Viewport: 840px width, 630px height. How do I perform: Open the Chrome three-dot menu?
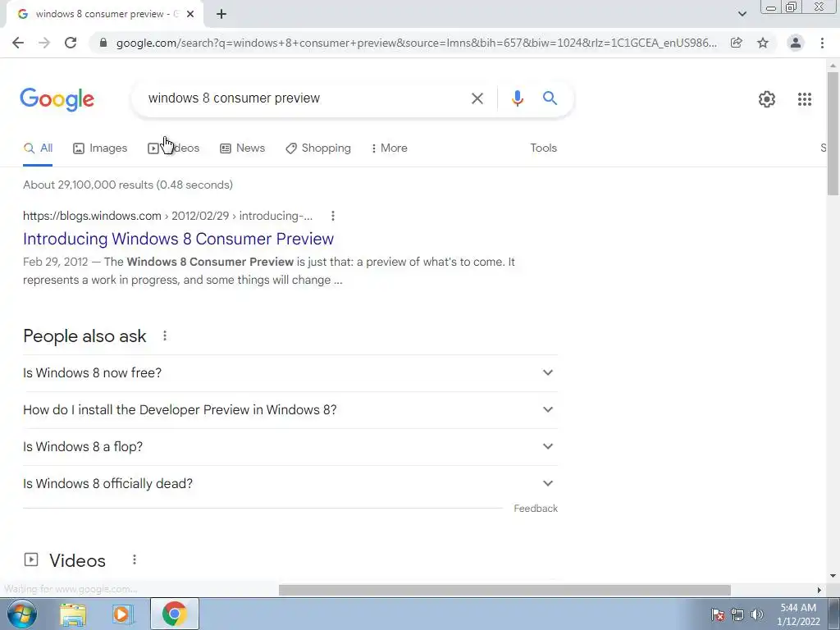(x=822, y=43)
